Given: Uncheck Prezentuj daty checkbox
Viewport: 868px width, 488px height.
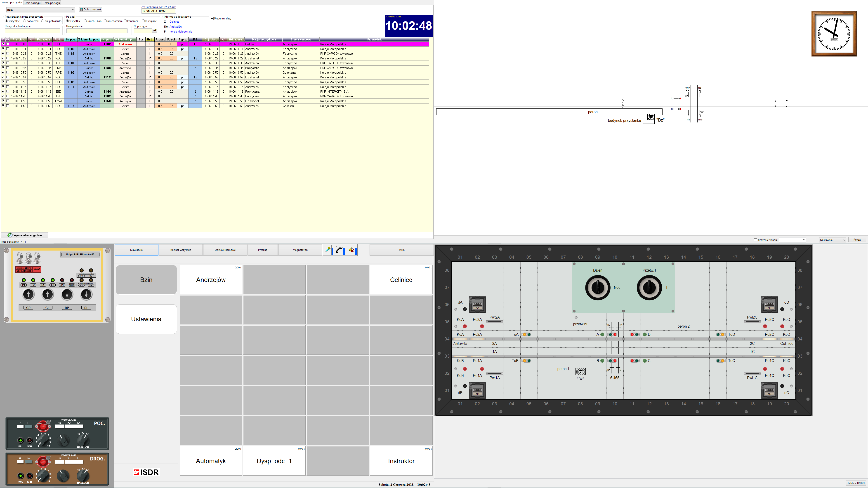Looking at the screenshot, I should click(x=212, y=19).
